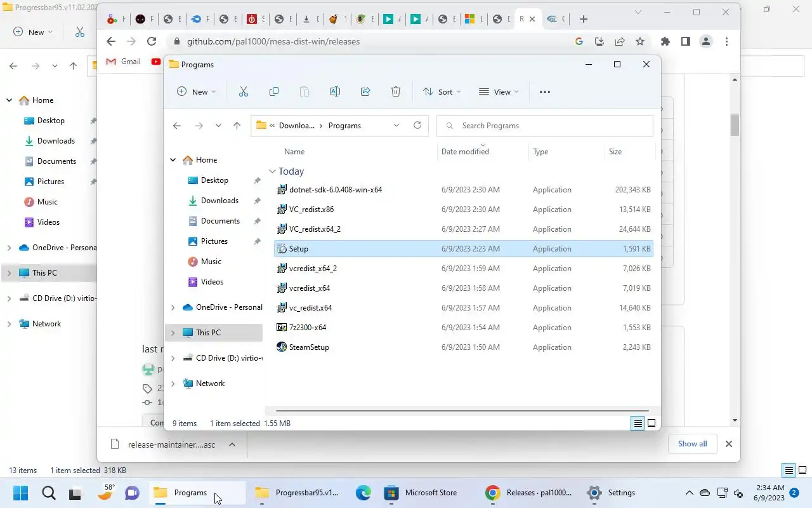Bookmark this page with star icon

pos(640,41)
